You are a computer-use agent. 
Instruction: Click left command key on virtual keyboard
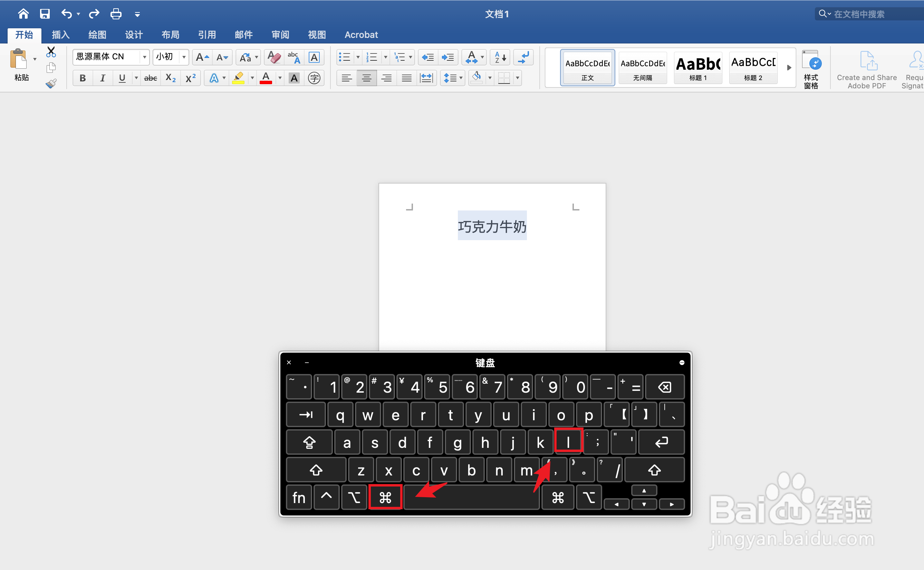tap(385, 498)
